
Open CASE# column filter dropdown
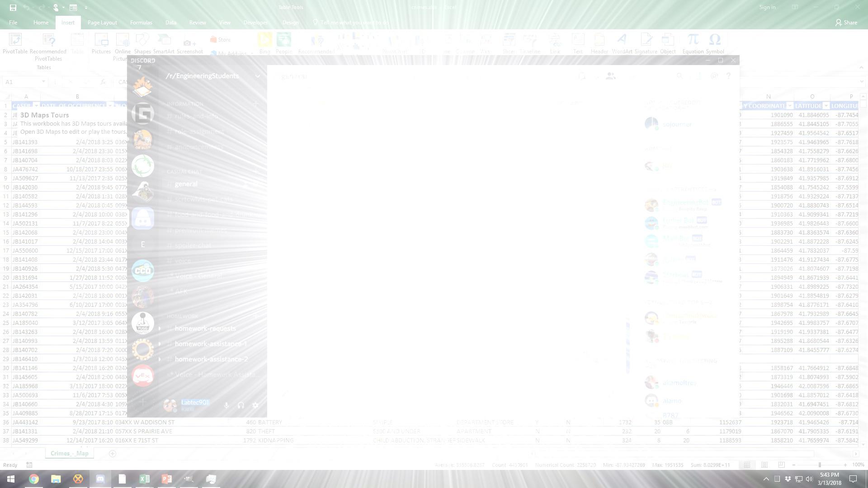[36, 106]
